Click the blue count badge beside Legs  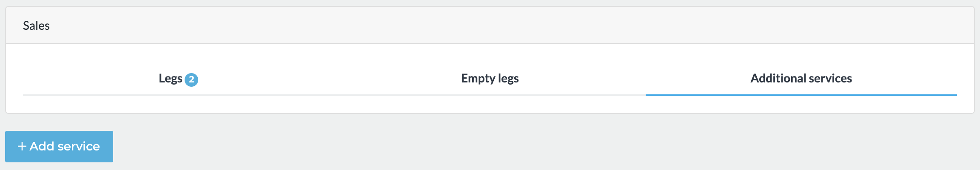(x=191, y=79)
